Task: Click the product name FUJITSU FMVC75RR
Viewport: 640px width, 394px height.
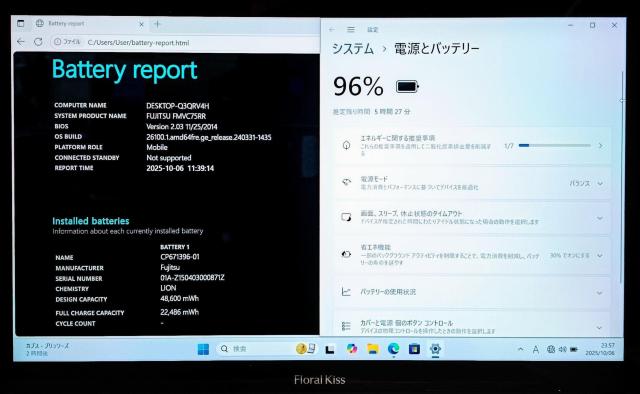Action: pos(176,116)
